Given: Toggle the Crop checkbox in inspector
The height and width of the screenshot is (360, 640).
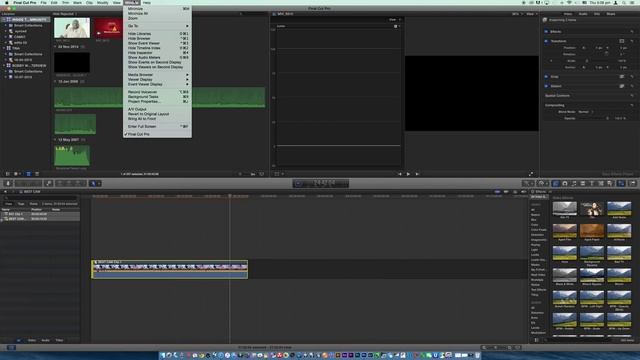Looking at the screenshot, I should coord(546,77).
